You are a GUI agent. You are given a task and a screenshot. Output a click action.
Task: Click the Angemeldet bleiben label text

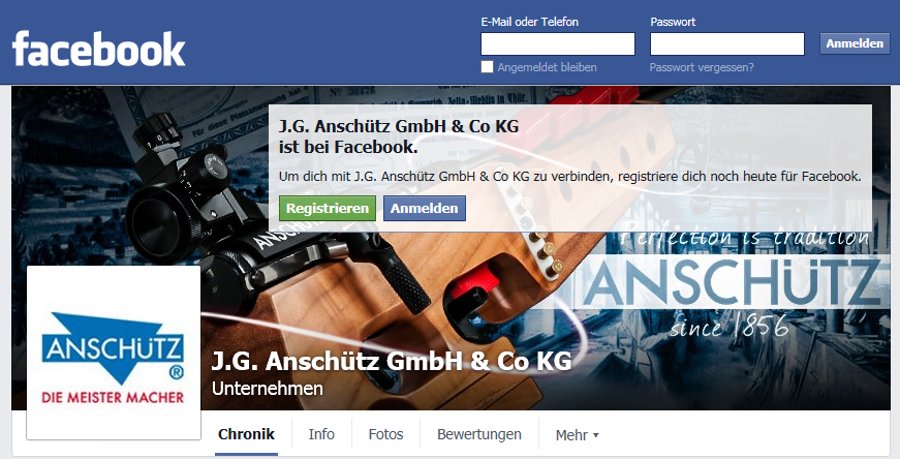(547, 68)
